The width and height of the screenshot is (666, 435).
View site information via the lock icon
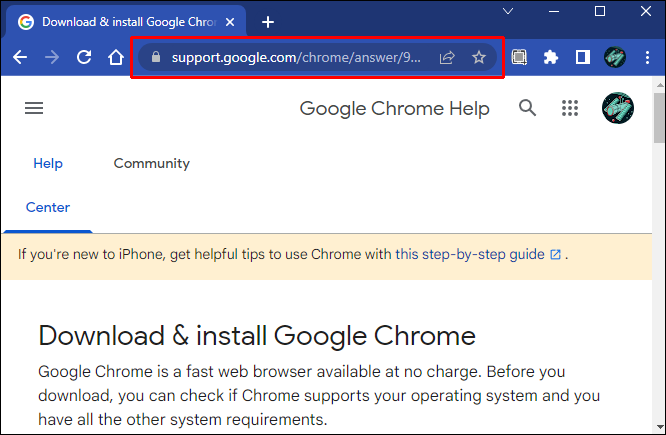tap(156, 57)
